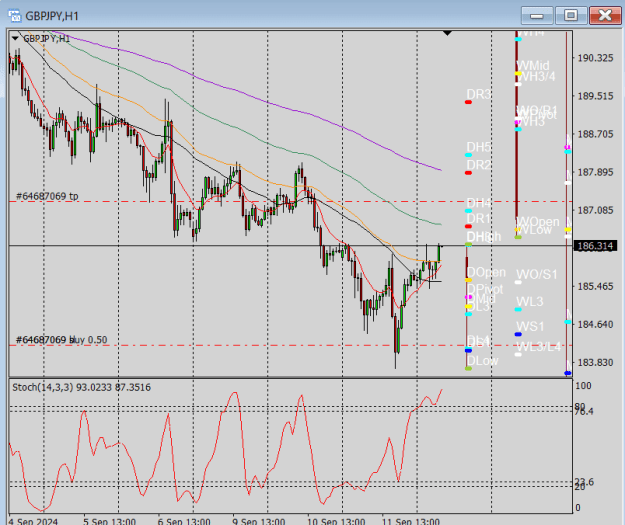Click the 183.830 price scale value
This screenshot has height=525, width=625.
pyautogui.click(x=595, y=362)
